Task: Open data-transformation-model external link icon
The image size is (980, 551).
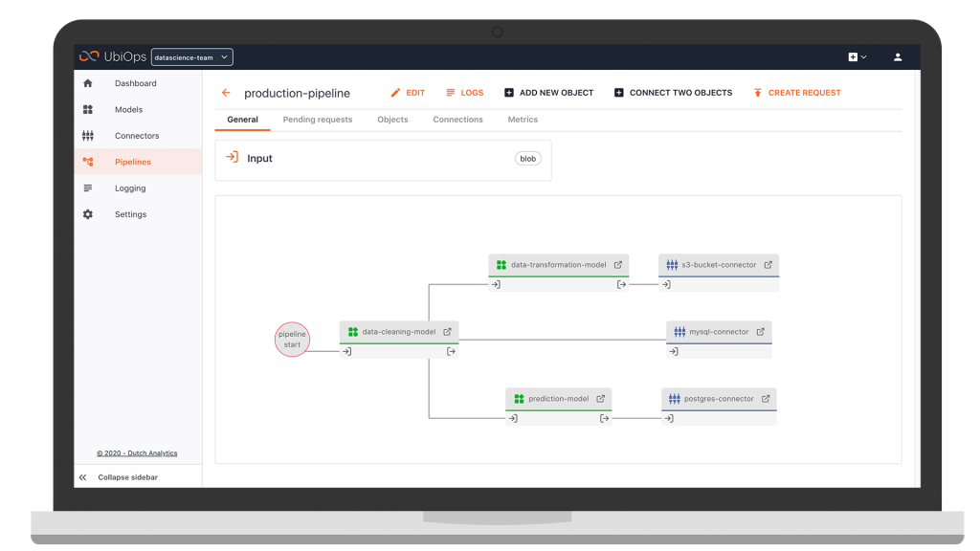Action: click(x=618, y=265)
